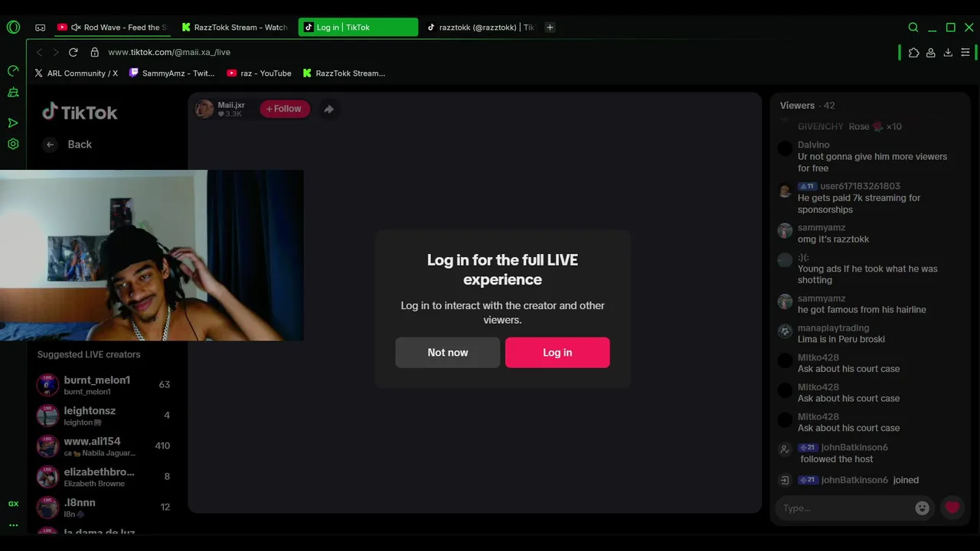Open ARL Community / X bookmark
Image resolution: width=980 pixels, height=551 pixels.
coord(76,73)
